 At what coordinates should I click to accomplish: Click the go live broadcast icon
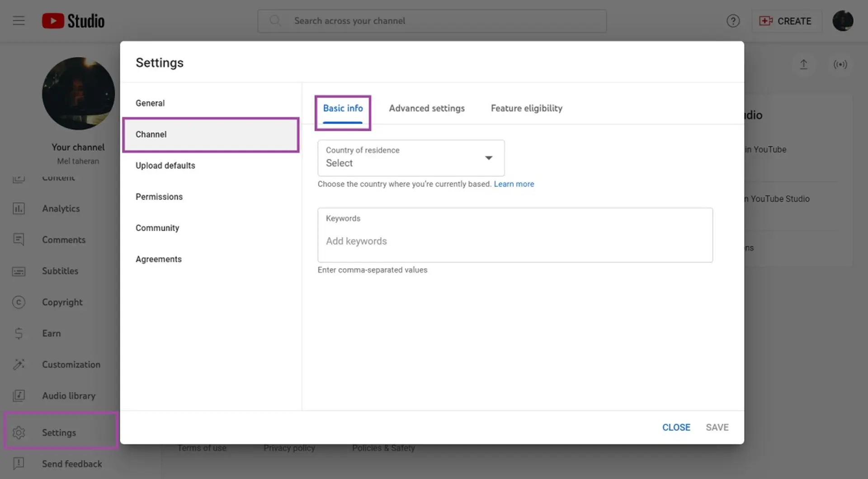[x=840, y=64]
